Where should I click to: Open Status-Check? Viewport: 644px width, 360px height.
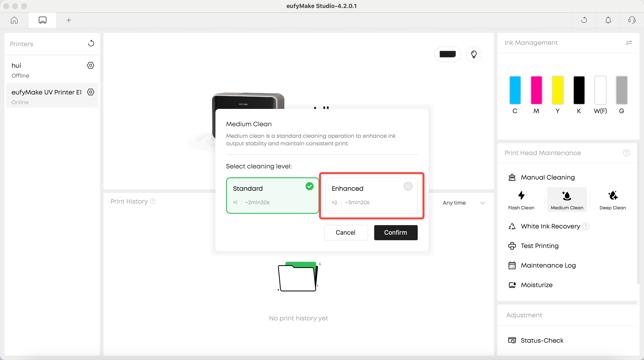[x=536, y=340]
